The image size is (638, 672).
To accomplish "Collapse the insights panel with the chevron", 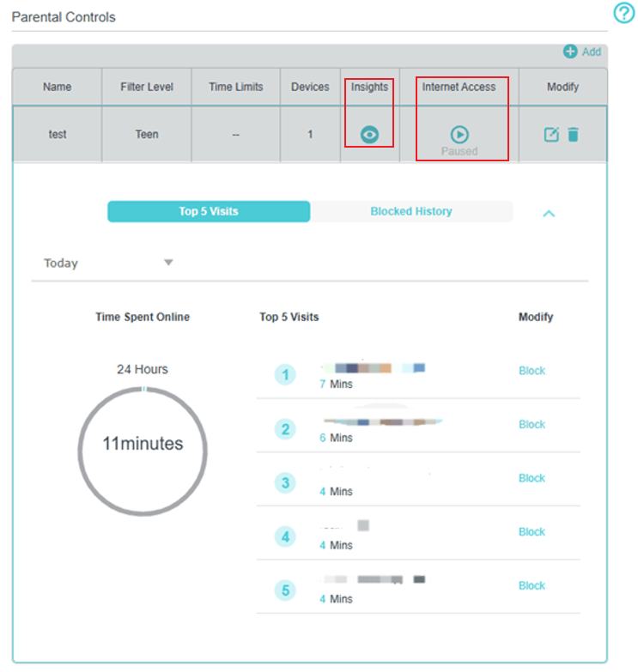I will (x=549, y=213).
